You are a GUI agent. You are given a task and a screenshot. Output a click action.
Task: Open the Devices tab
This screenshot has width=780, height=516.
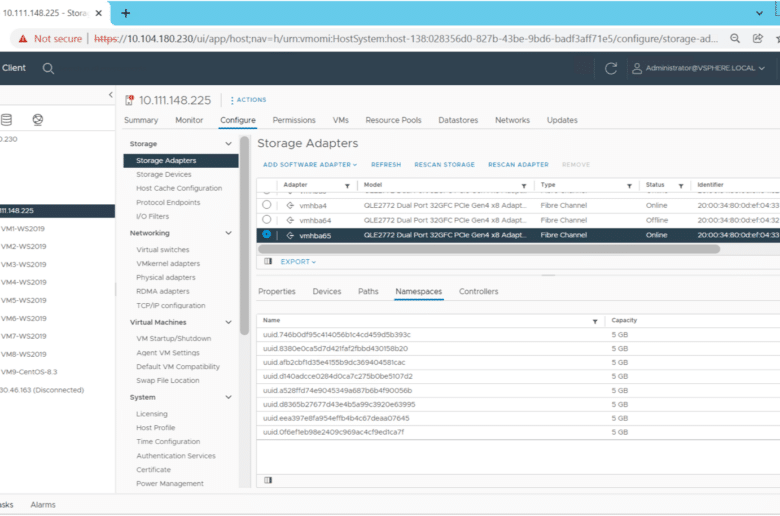point(327,292)
